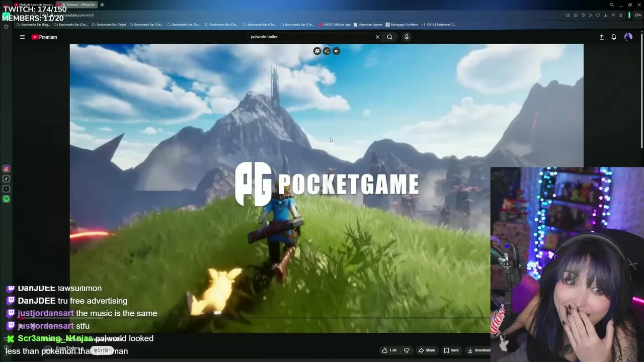Clear the 'palworld trailer' search text
This screenshot has height=362, width=644.
point(377,37)
